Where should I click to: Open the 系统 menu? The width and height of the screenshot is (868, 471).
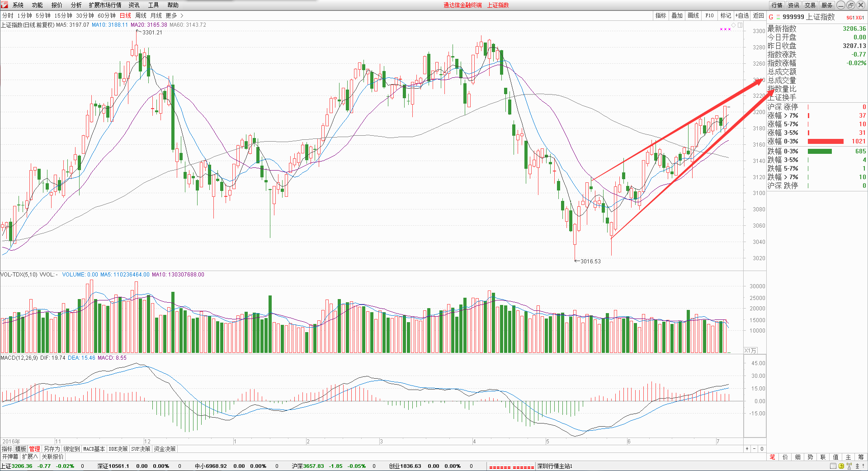(18, 5)
